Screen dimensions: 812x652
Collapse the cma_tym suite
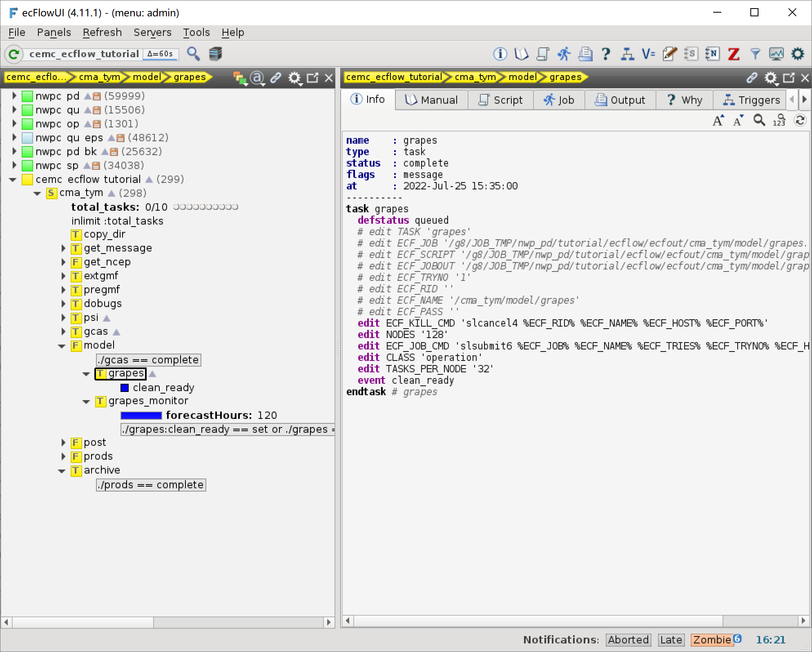(x=37, y=194)
